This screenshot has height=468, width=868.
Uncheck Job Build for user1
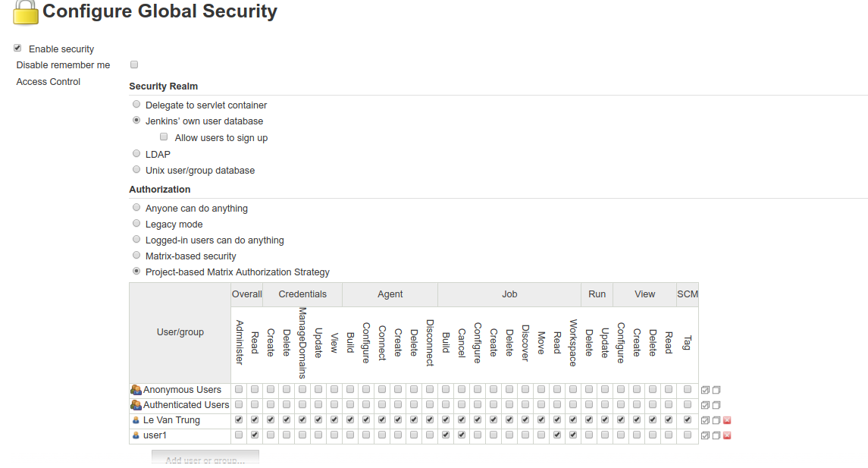click(446, 435)
